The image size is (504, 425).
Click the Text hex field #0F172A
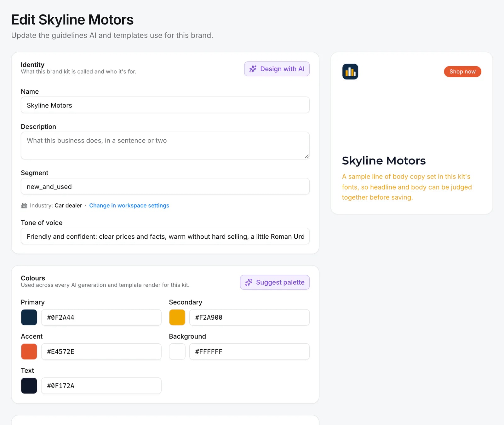pyautogui.click(x=101, y=386)
